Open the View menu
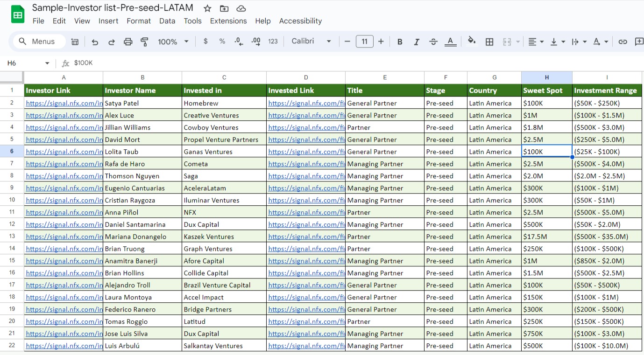Screen dimensions: 644x355 [x=82, y=21]
